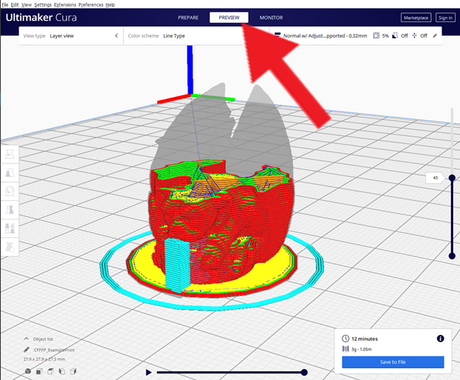Click the print time info icon
Viewport: 460px width, 380px height.
(440, 339)
